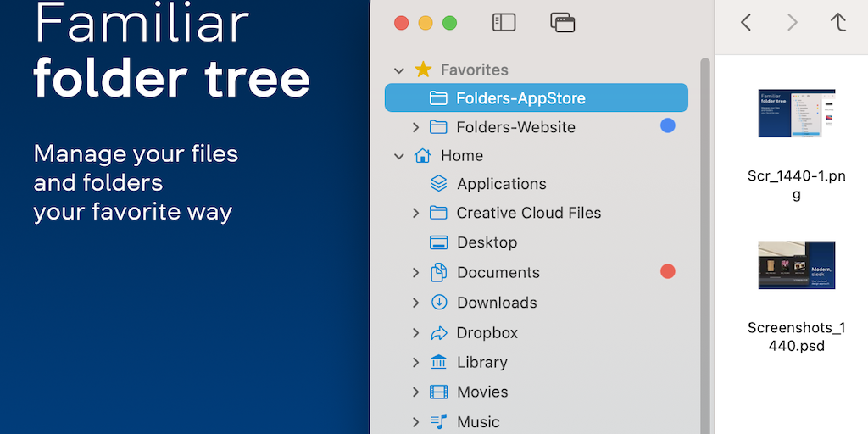Open the Downloads folder
The width and height of the screenshot is (868, 434).
[x=496, y=303]
